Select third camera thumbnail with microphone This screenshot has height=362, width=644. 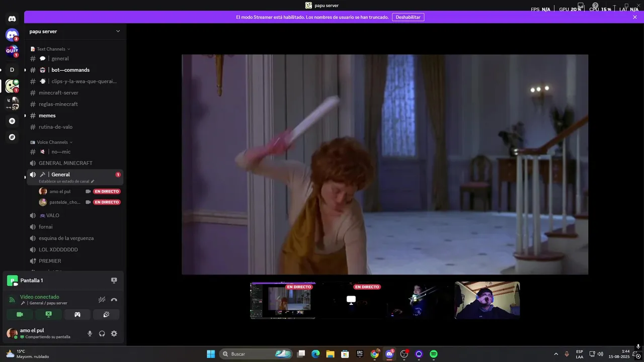(419, 300)
